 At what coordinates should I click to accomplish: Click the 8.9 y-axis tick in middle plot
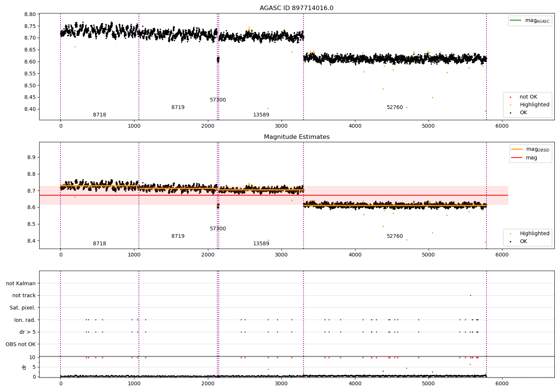31,158
